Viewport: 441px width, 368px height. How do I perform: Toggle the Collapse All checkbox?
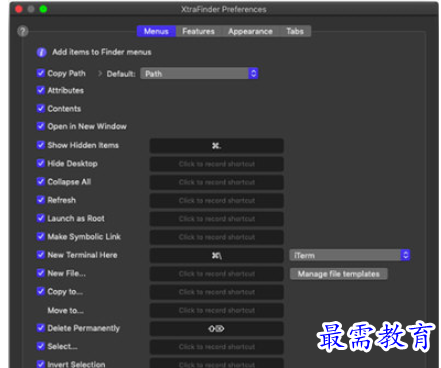[41, 182]
